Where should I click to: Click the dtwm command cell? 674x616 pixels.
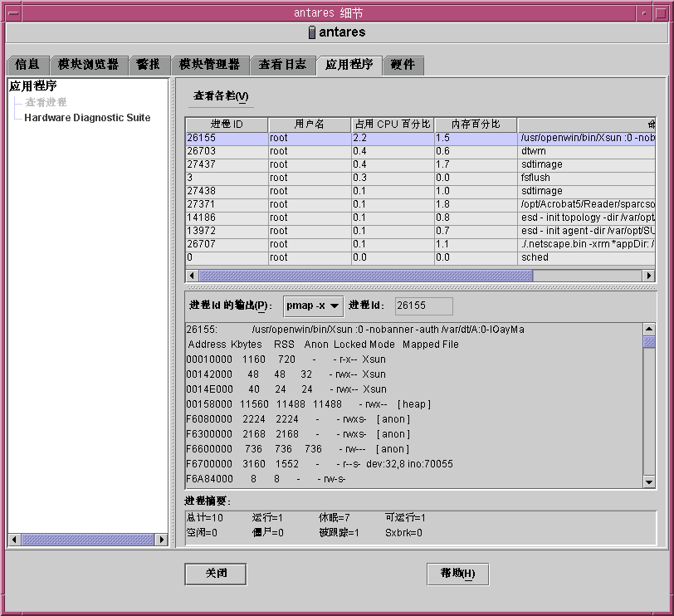tap(587, 151)
